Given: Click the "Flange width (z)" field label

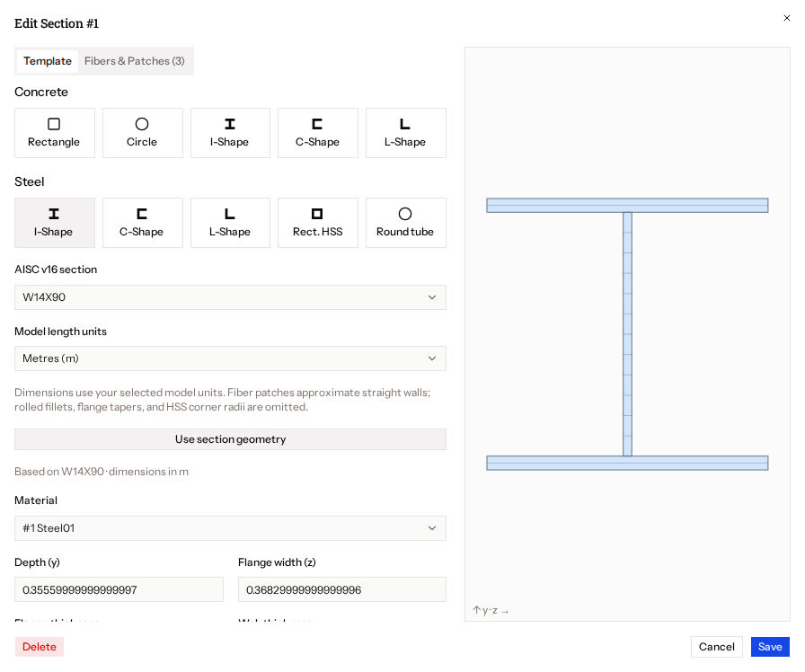Looking at the screenshot, I should point(277,562).
